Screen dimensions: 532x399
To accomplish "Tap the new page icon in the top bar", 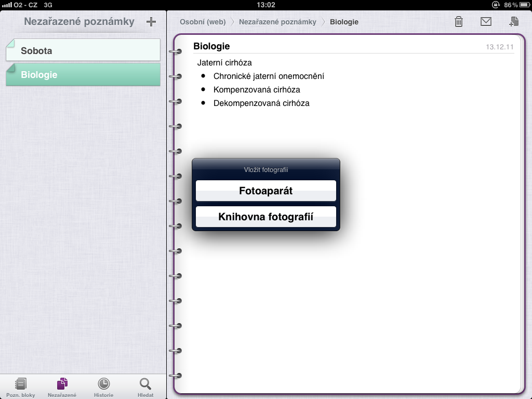I will click(x=514, y=21).
